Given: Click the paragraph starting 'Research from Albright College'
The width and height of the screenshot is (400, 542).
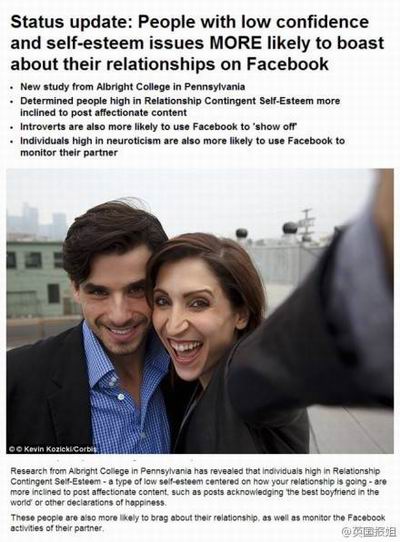Looking at the screenshot, I should (x=198, y=486).
